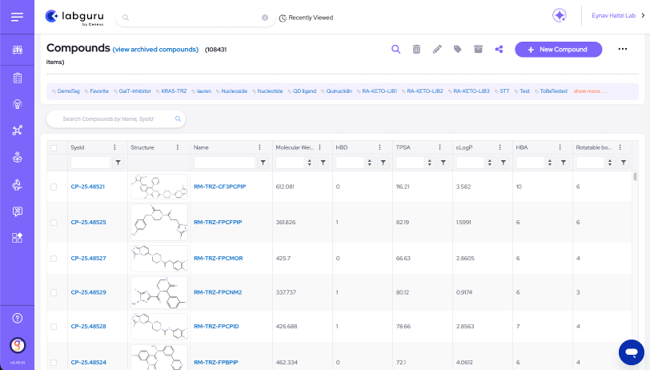Click the SysId filter funnel icon

(118, 162)
